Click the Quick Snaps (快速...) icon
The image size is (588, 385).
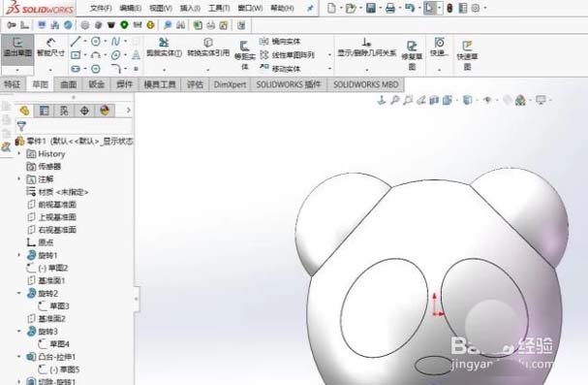click(439, 42)
